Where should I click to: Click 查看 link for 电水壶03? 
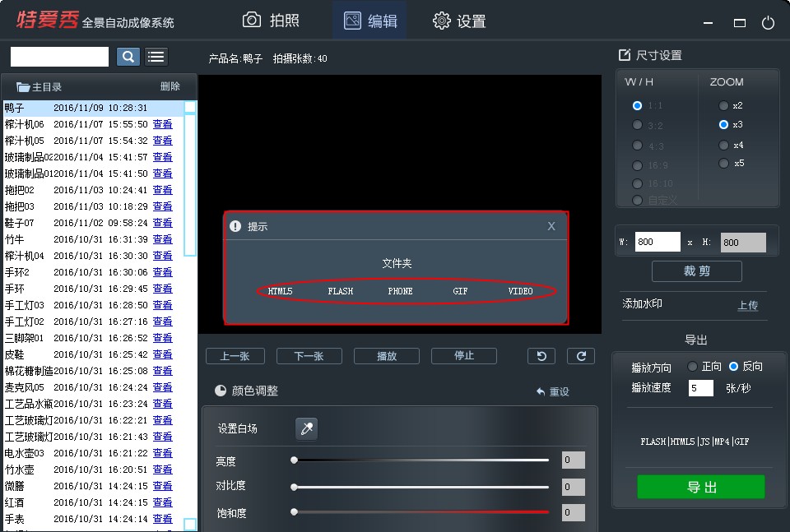point(163,453)
